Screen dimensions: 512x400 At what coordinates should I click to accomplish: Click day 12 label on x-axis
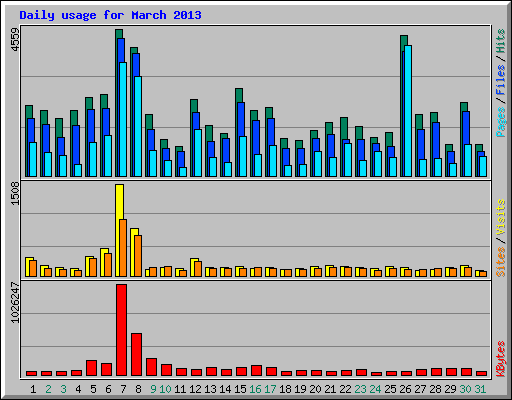coord(195,389)
